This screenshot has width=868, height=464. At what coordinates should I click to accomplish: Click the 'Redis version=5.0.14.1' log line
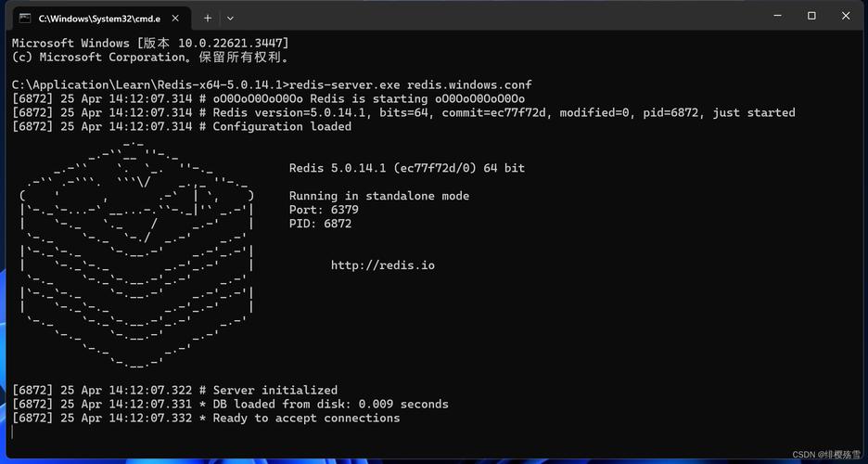403,112
